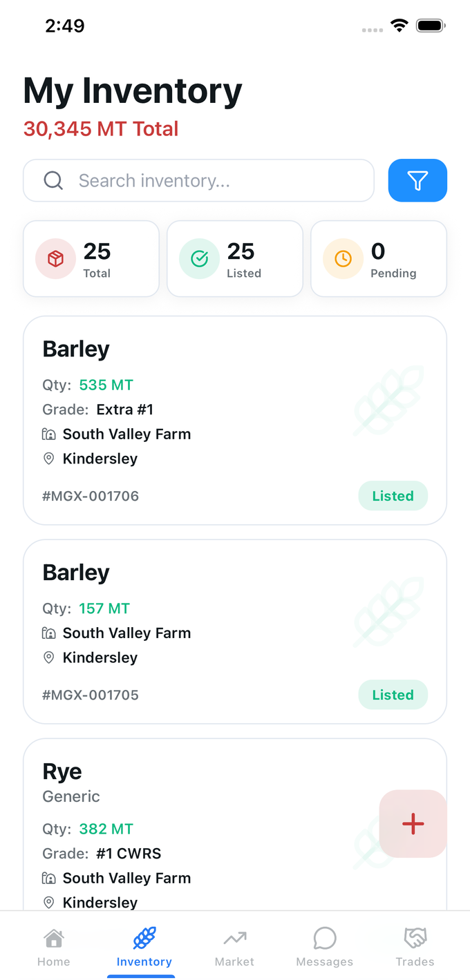Click the clock icon on the Pending card
This screenshot has width=470, height=980.
pos(343,258)
